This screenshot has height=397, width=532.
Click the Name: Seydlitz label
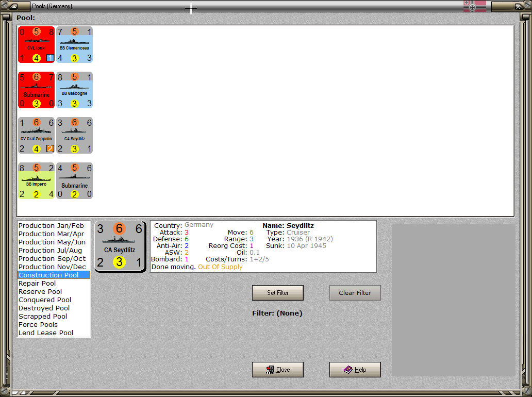[x=288, y=226]
